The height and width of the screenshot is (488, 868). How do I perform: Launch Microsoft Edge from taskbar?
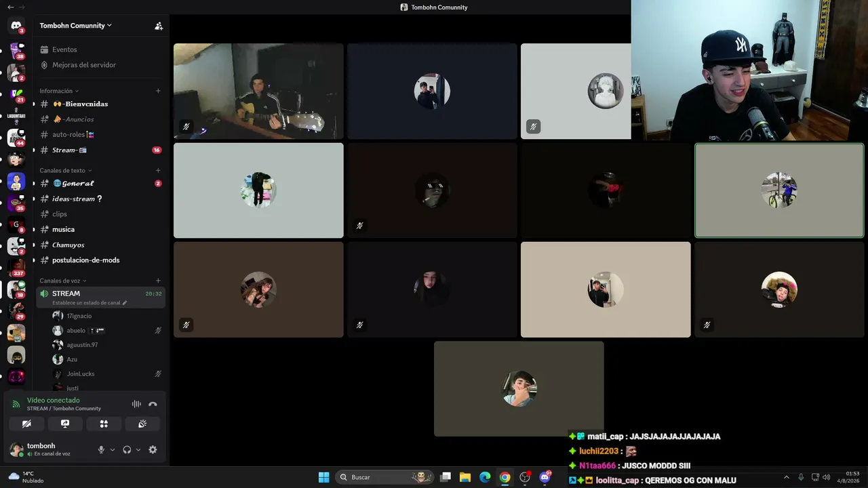pyautogui.click(x=485, y=477)
